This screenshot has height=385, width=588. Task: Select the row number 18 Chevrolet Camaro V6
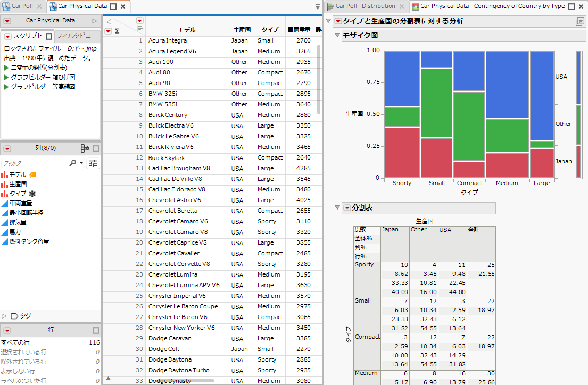pos(139,222)
